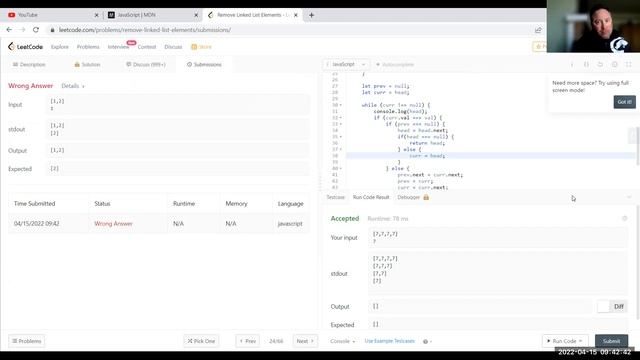The height and width of the screenshot is (360, 640).
Task: Switch to the Testcase tab
Action: (x=336, y=197)
